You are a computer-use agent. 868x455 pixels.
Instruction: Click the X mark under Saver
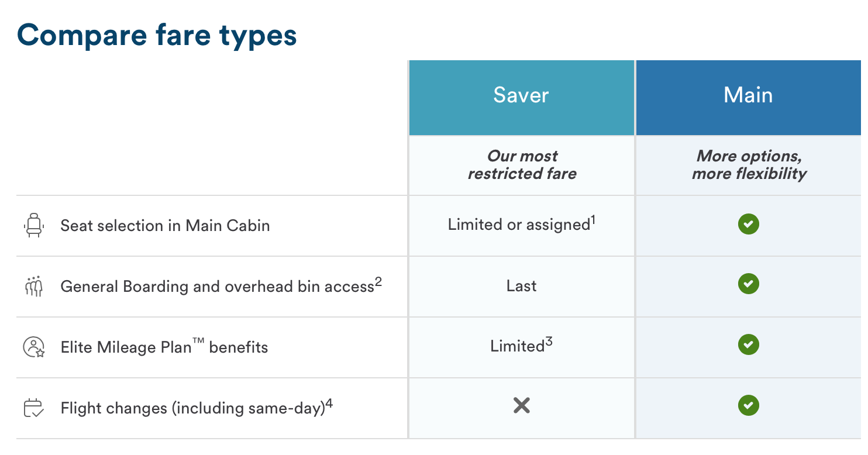click(x=521, y=405)
